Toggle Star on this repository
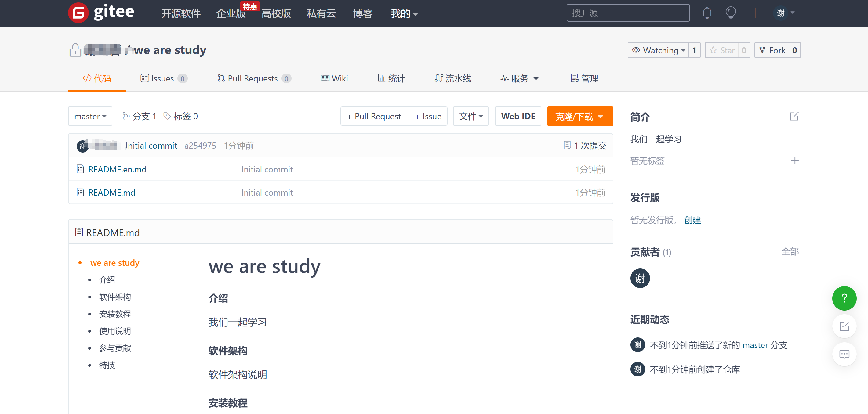This screenshot has height=414, width=868. 722,50
